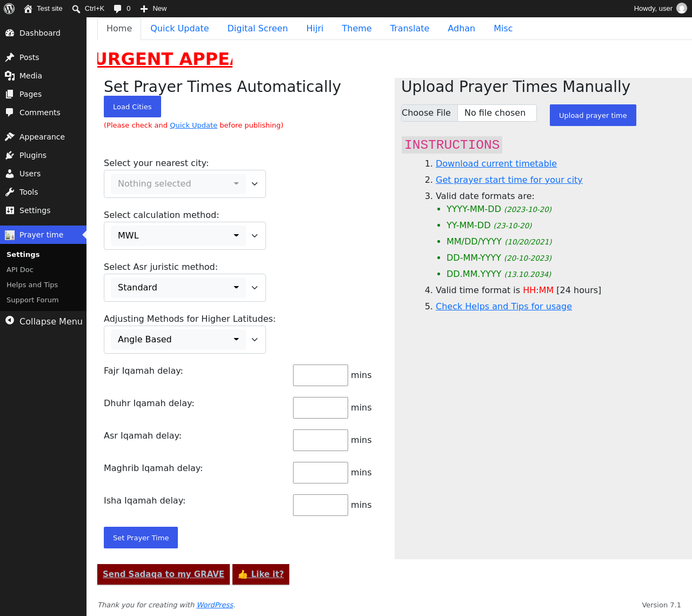
Task: Open the Download current timetable link
Action: 496,163
